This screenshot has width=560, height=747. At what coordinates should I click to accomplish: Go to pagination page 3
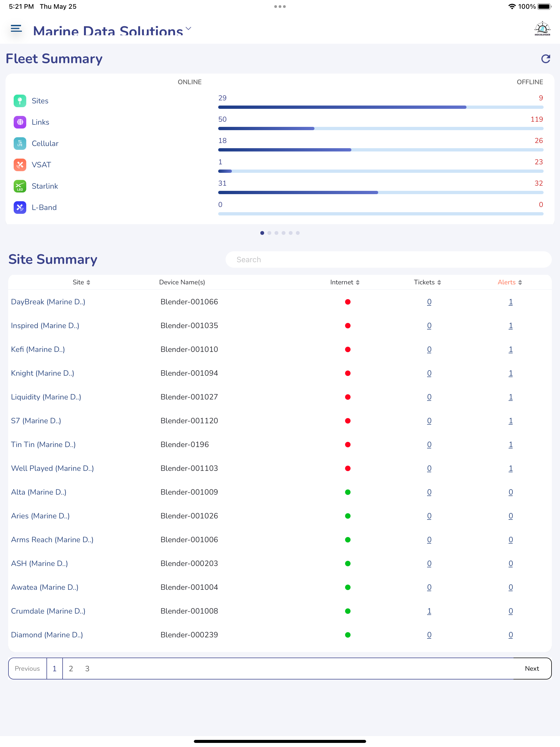tap(87, 668)
